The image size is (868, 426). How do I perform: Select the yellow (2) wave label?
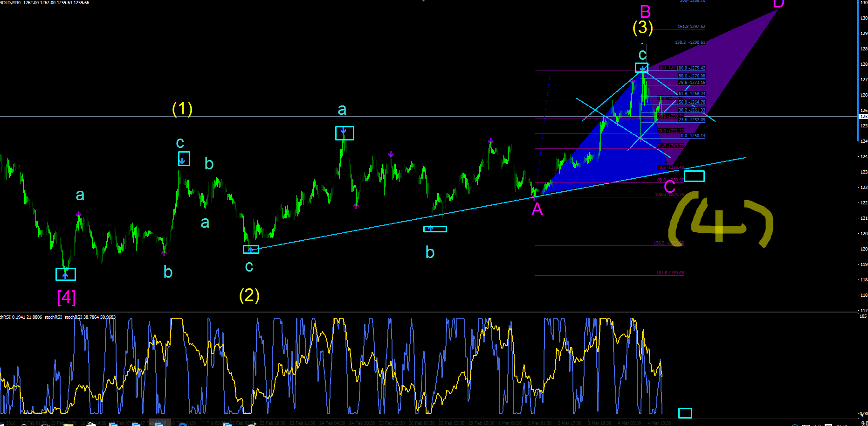click(x=249, y=295)
